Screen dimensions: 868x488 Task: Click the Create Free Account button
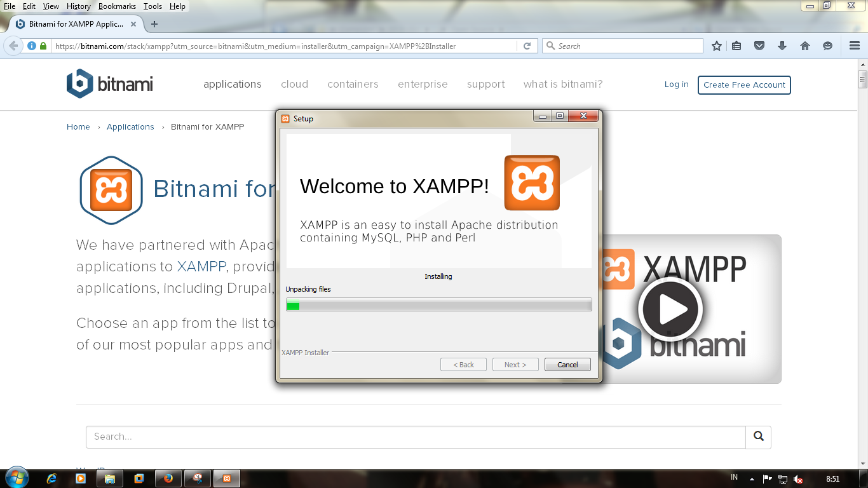point(744,85)
